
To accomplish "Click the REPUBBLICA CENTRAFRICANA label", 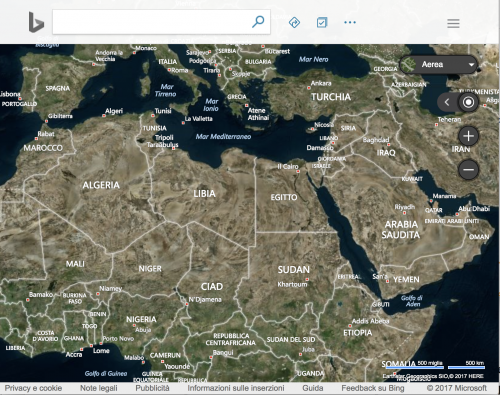I will [231, 339].
